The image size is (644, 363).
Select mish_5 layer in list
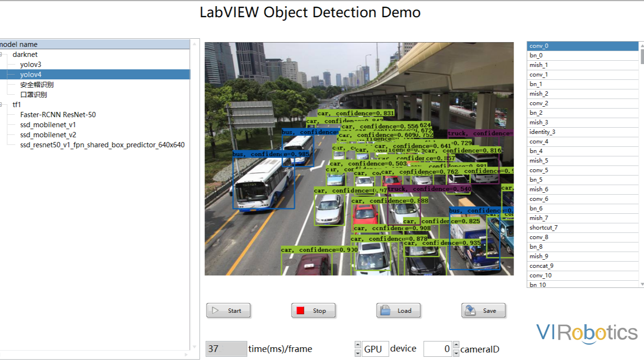(x=583, y=161)
